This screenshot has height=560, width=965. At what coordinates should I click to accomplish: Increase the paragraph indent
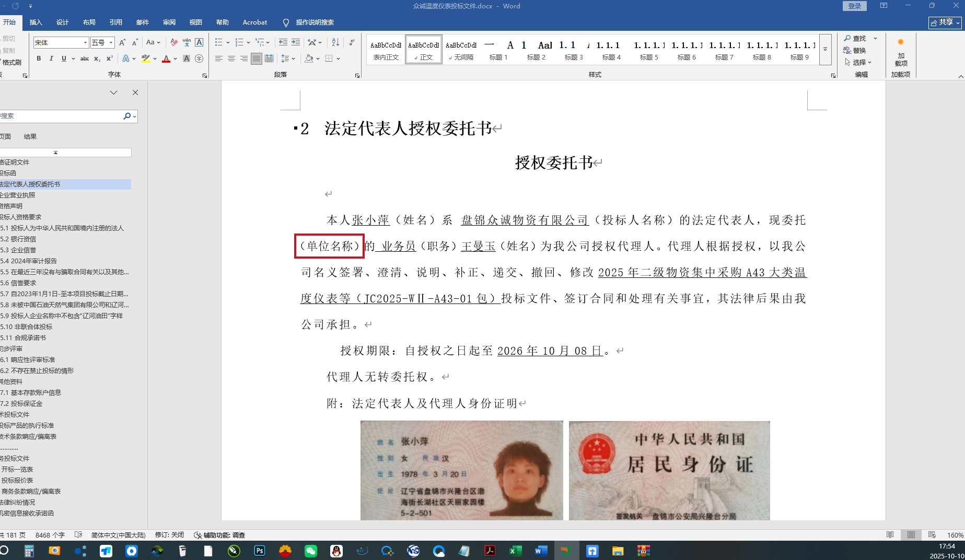coord(296,42)
